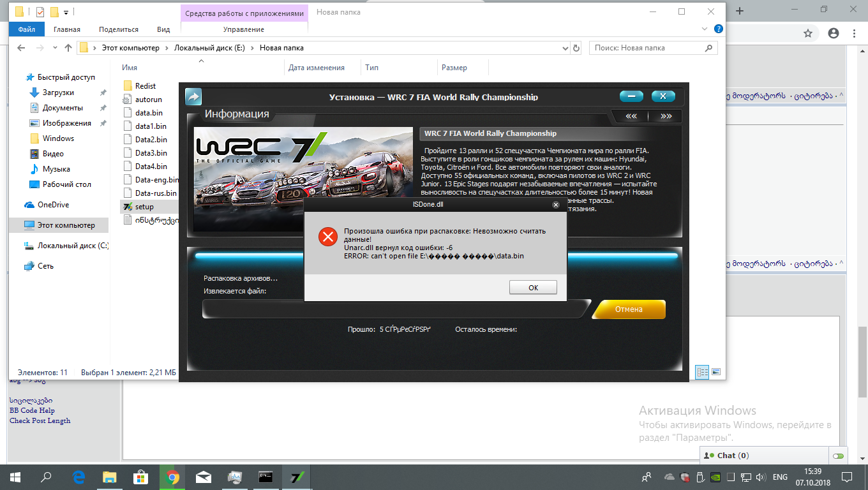This screenshot has height=490, width=868.
Task: Go to next info page in installer
Action: [666, 116]
